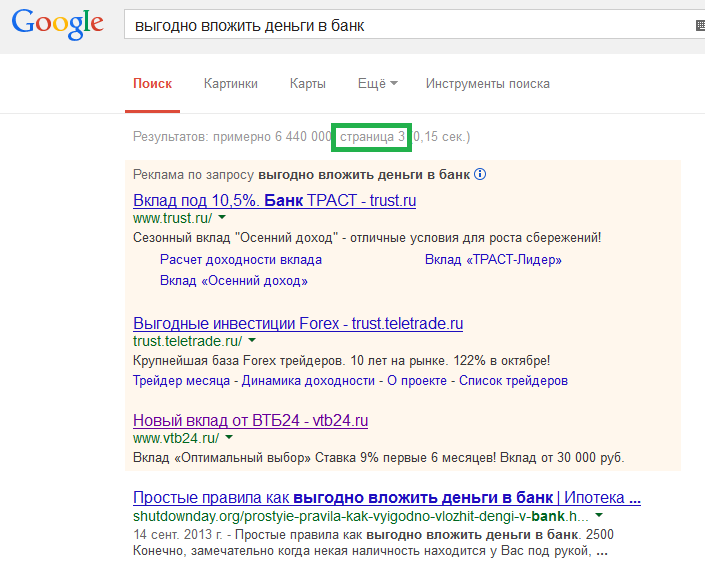
Task: Open the Вклад под 10,5% Банк ТРАСТ ad
Action: pyautogui.click(x=274, y=200)
